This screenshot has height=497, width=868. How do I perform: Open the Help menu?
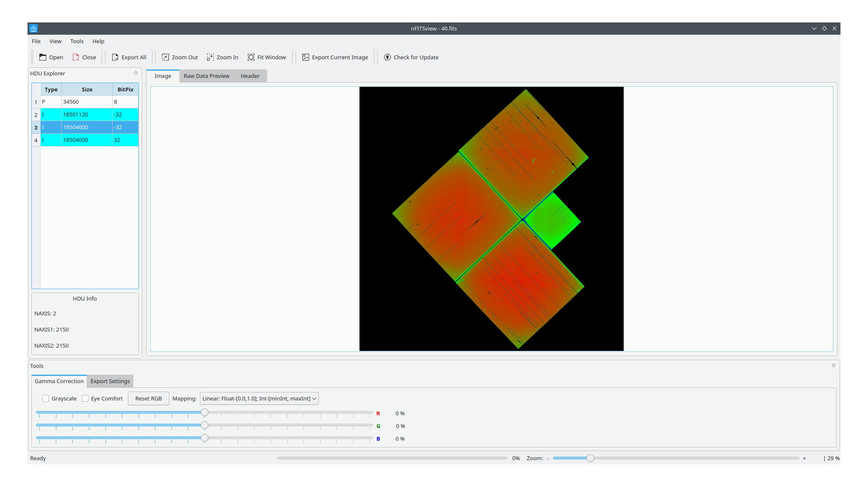[98, 41]
